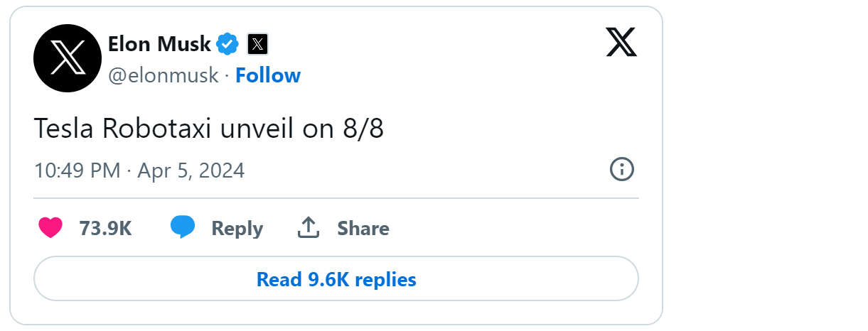Click the large X logo in the card corner
The image size is (868, 331).
click(x=621, y=43)
